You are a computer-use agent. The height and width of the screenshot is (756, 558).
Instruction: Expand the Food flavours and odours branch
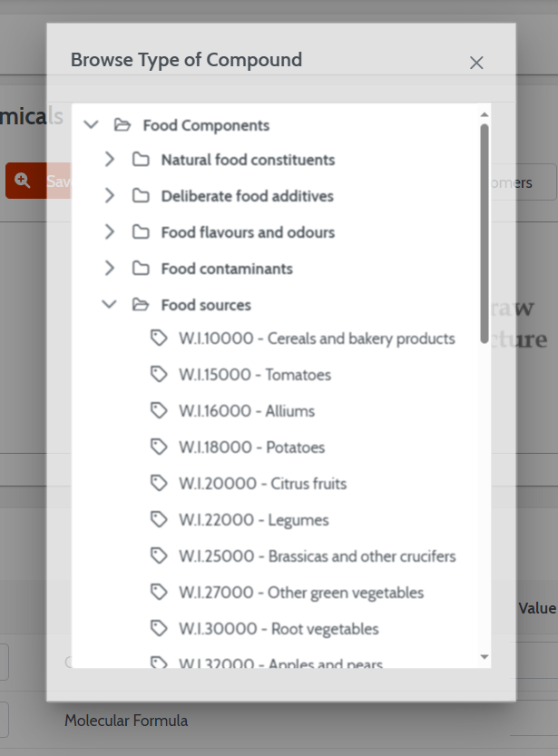[x=110, y=232]
